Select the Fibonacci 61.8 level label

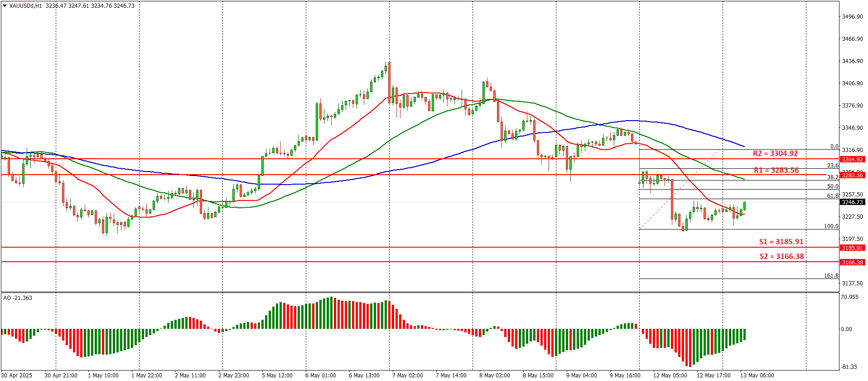(833, 195)
